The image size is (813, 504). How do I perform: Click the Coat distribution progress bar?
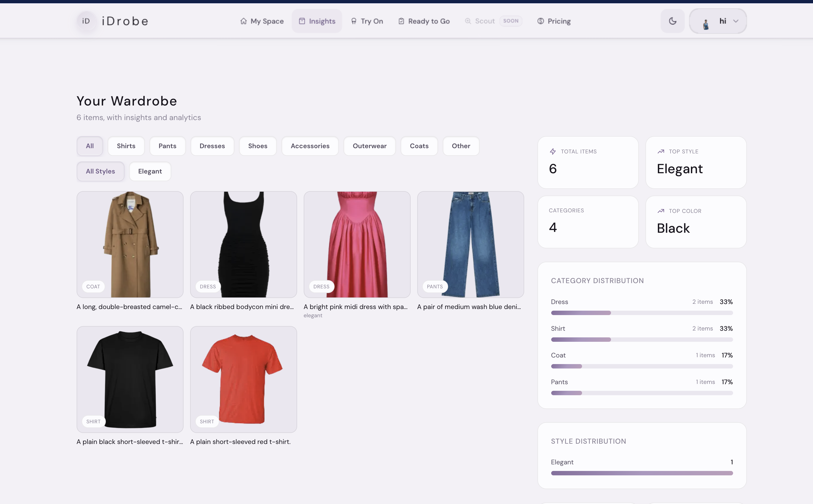(642, 366)
